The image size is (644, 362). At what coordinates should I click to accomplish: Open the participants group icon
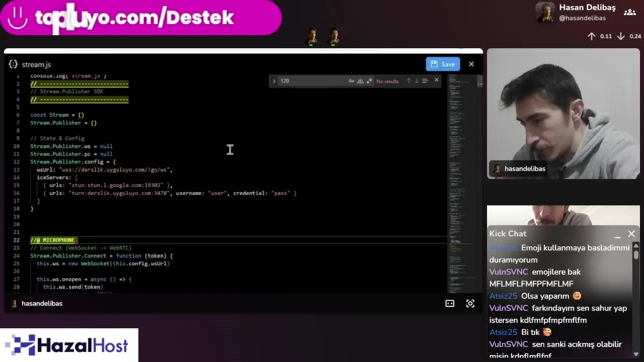pyautogui.click(x=629, y=13)
